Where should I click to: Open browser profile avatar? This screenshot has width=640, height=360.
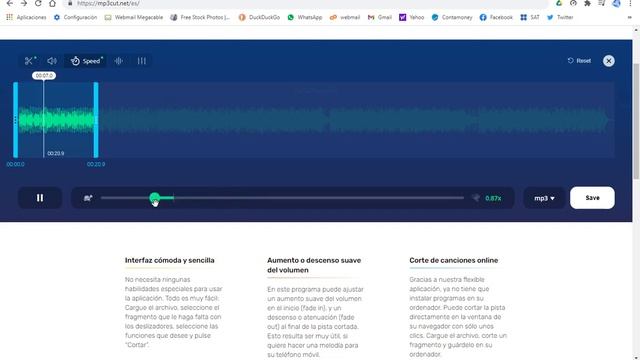tap(616, 3)
